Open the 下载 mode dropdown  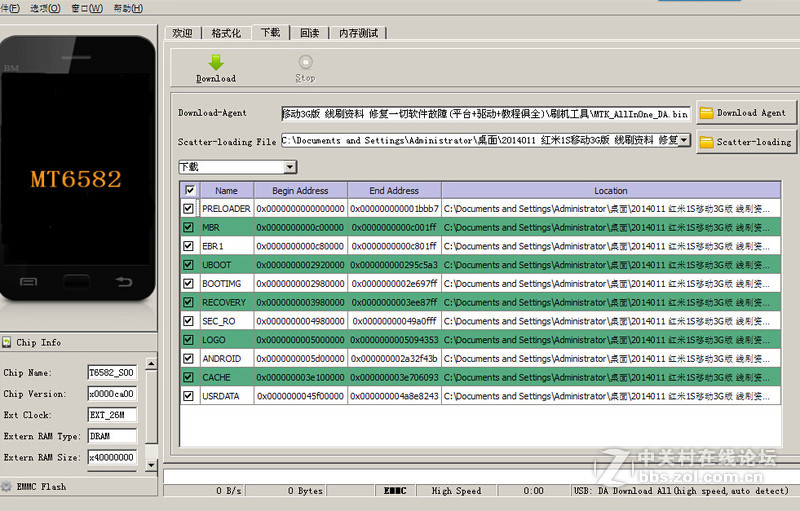click(290, 167)
